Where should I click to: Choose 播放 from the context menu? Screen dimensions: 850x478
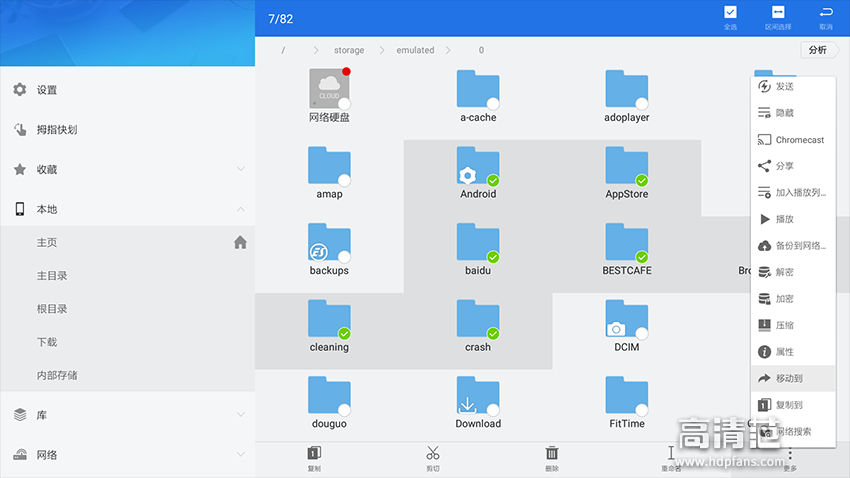(x=793, y=219)
